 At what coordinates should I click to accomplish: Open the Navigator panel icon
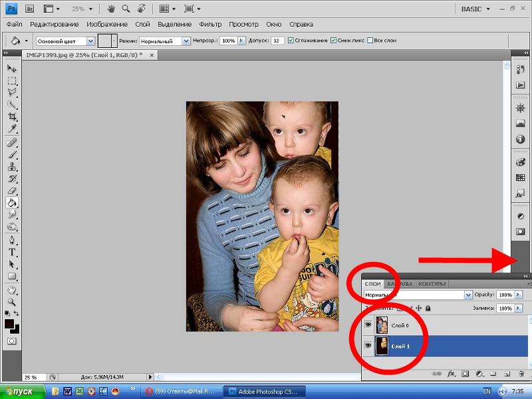point(520,108)
